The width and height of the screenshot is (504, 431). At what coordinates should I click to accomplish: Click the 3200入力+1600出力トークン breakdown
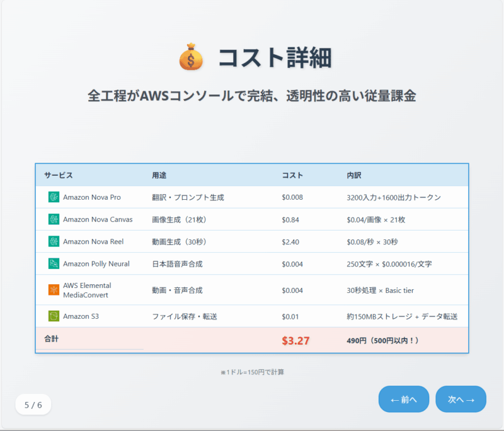click(x=394, y=197)
